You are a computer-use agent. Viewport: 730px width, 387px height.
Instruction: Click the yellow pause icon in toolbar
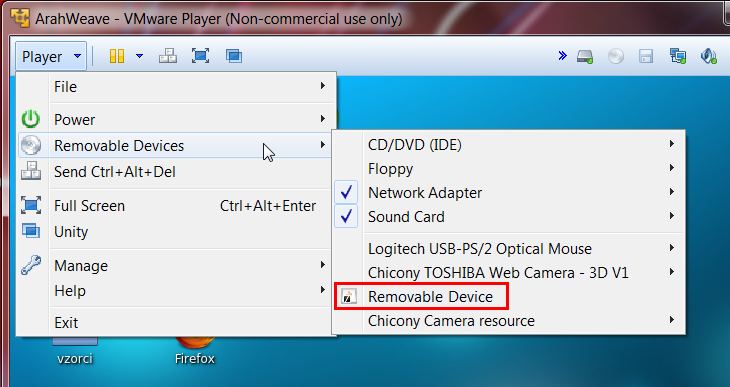coord(117,56)
